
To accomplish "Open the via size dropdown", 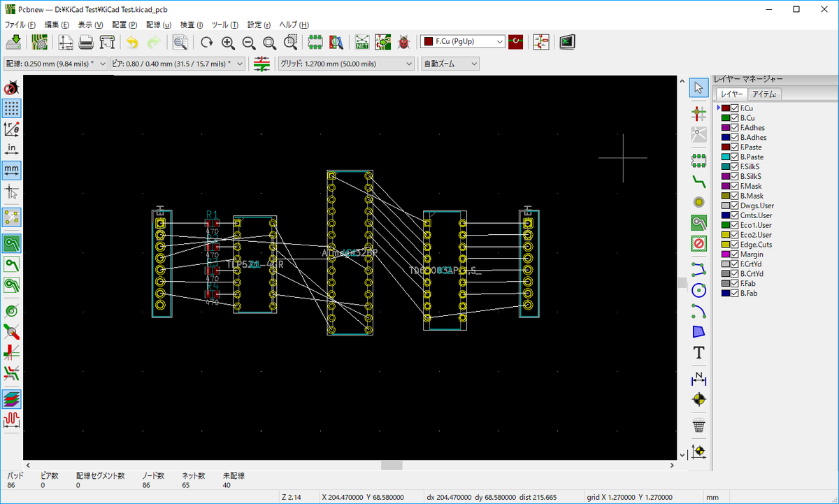I will click(178, 64).
